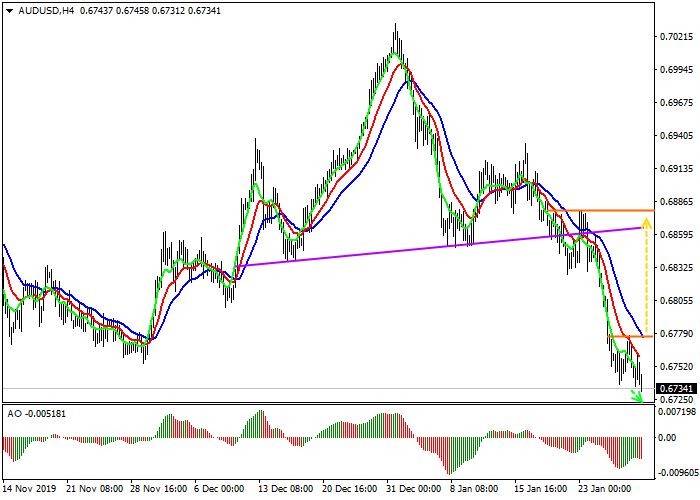
Task: Click the highest candlestick peak near 0.70215
Action: (395, 27)
